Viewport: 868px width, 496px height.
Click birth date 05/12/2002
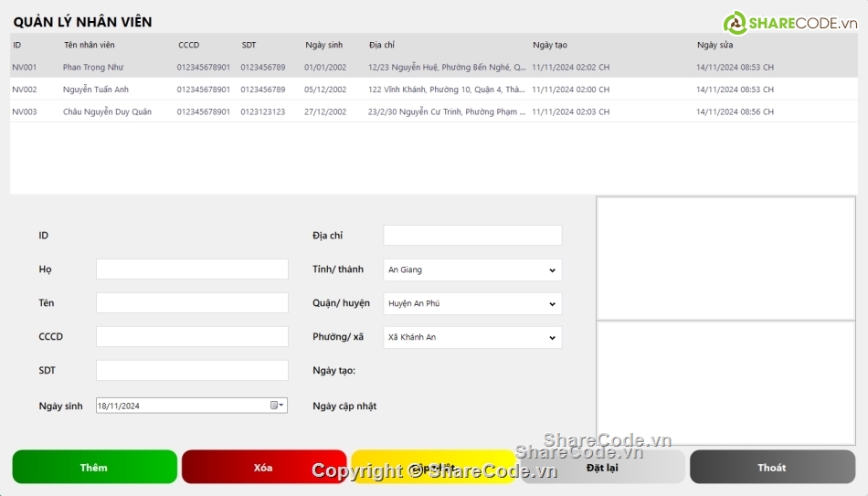coord(325,90)
